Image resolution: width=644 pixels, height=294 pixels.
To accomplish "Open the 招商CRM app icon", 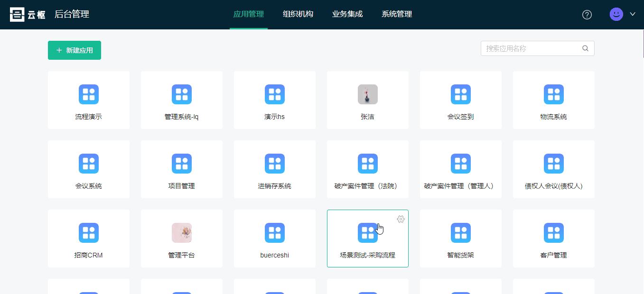I will [x=89, y=233].
